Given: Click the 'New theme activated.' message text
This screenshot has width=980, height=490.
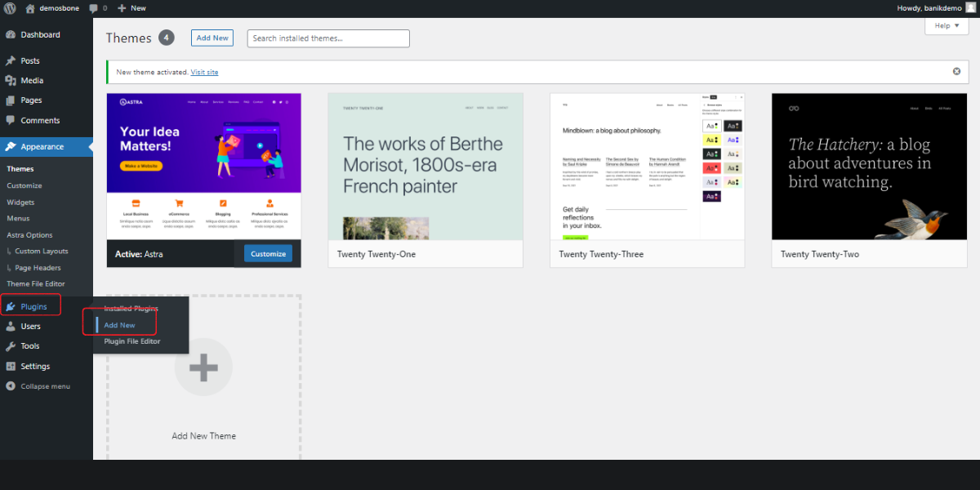Looking at the screenshot, I should (x=152, y=72).
